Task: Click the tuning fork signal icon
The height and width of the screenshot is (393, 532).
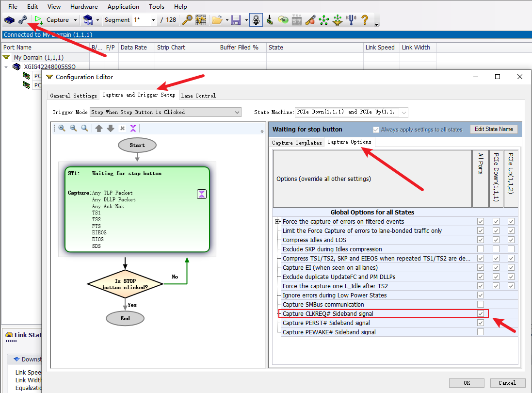Action: pos(351,20)
